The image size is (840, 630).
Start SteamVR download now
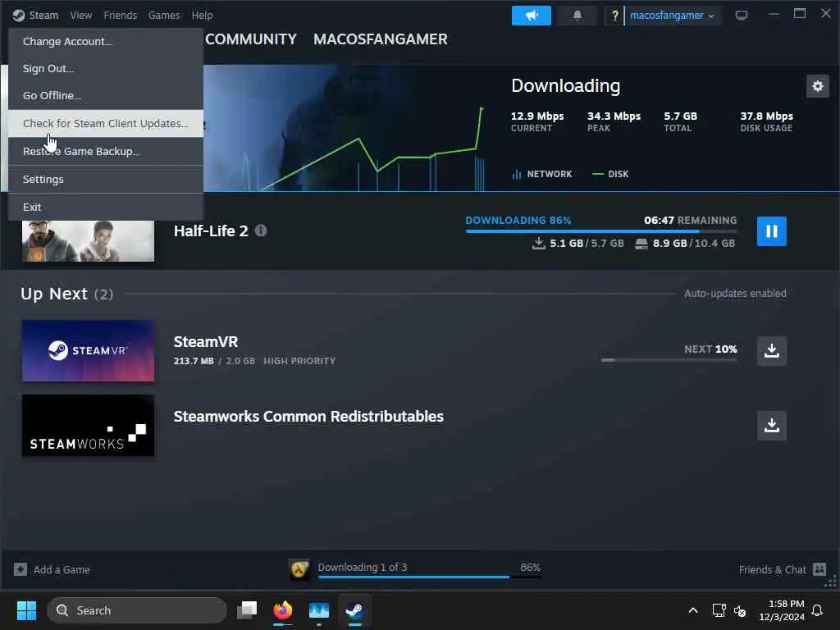pos(771,351)
